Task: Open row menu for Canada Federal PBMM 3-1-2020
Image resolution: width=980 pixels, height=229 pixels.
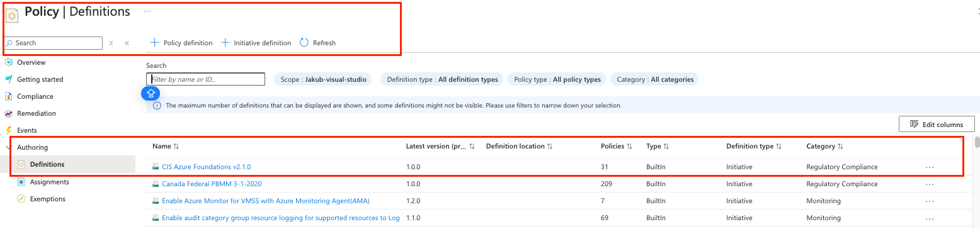Action: coord(930,184)
